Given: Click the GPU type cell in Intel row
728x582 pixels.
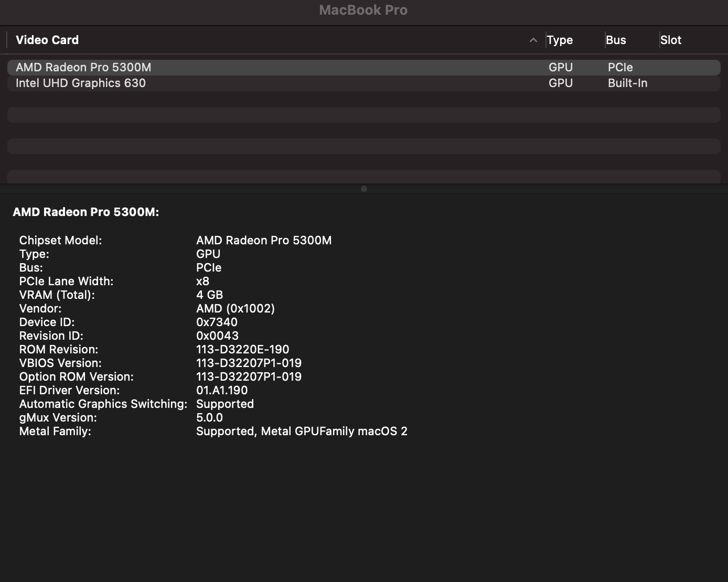Looking at the screenshot, I should [561, 83].
